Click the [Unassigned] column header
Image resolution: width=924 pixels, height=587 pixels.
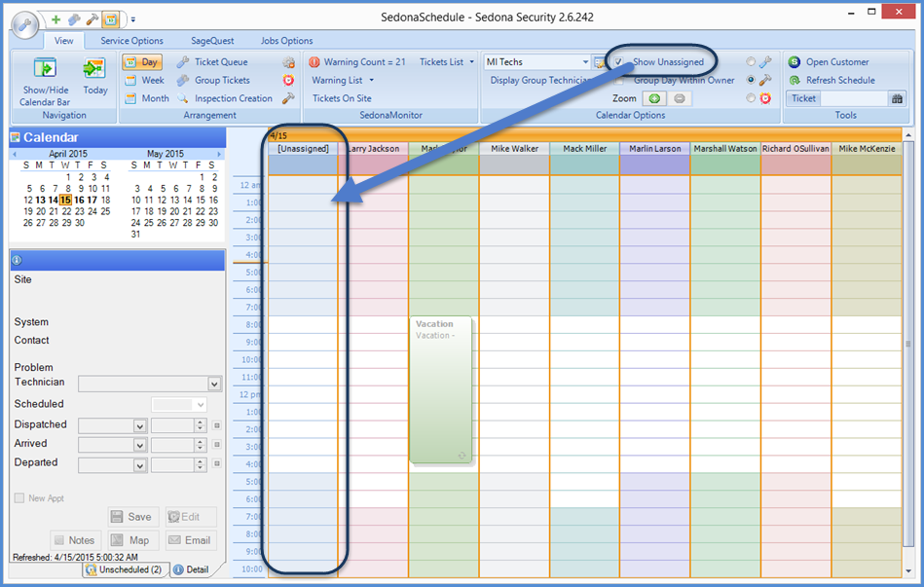coord(303,149)
